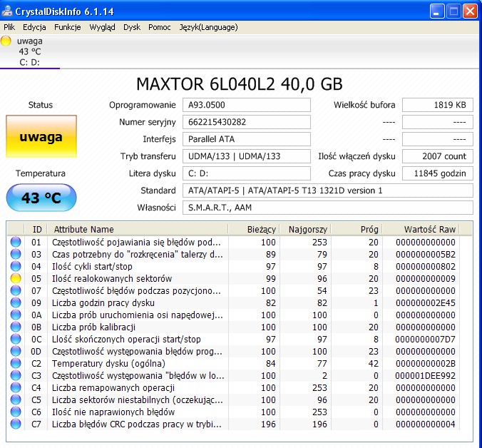Click the yellow uwaga health status button

coord(41,136)
